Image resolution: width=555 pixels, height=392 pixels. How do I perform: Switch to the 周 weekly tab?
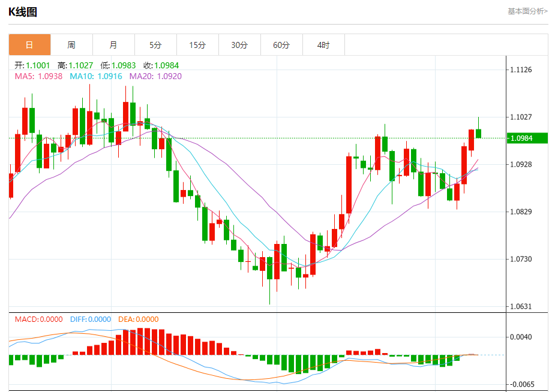pyautogui.click(x=71, y=45)
